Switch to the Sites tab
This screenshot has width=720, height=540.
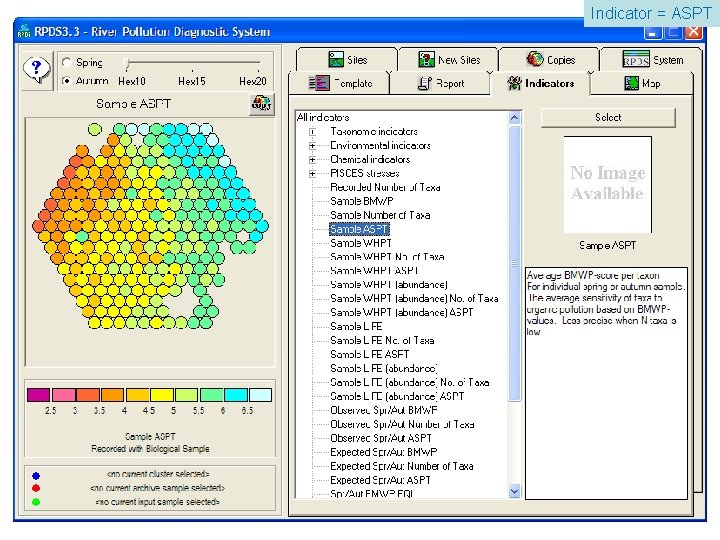[347, 60]
